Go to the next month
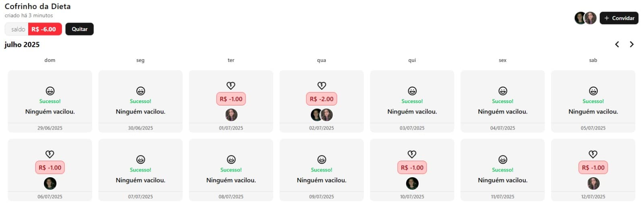This screenshot has width=644, height=207. click(x=632, y=44)
